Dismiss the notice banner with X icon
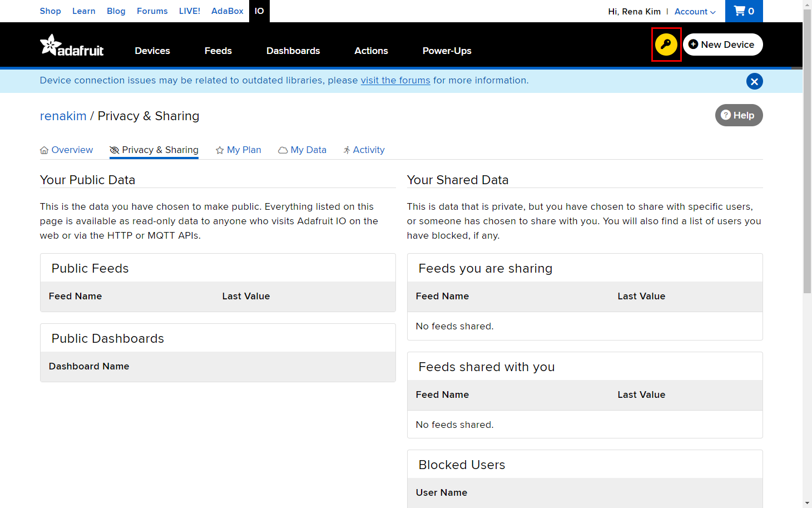Screen dimensions: 812x508 [754, 82]
